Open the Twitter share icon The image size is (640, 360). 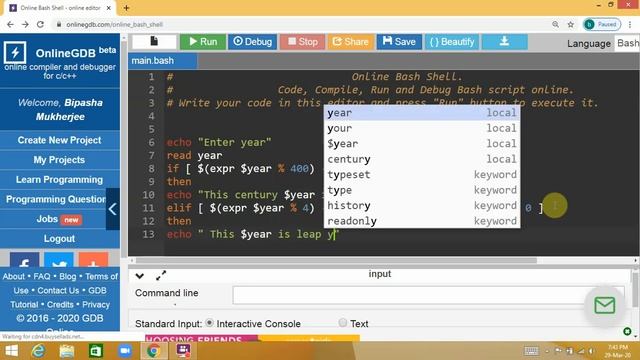pyautogui.click(x=59, y=260)
